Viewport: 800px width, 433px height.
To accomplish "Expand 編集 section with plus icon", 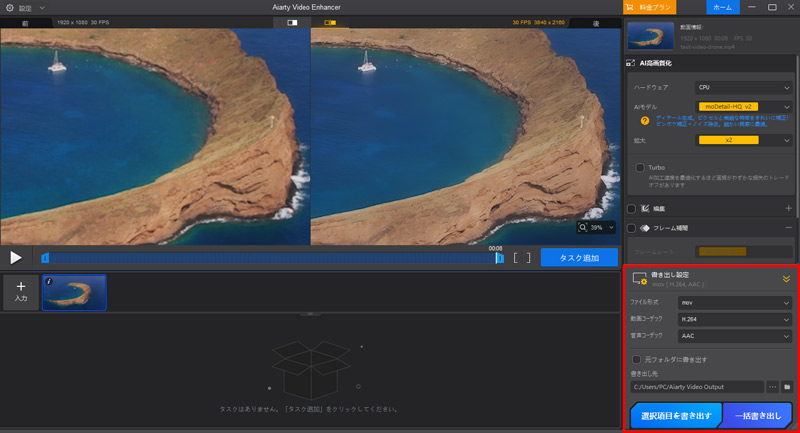I will click(x=788, y=208).
